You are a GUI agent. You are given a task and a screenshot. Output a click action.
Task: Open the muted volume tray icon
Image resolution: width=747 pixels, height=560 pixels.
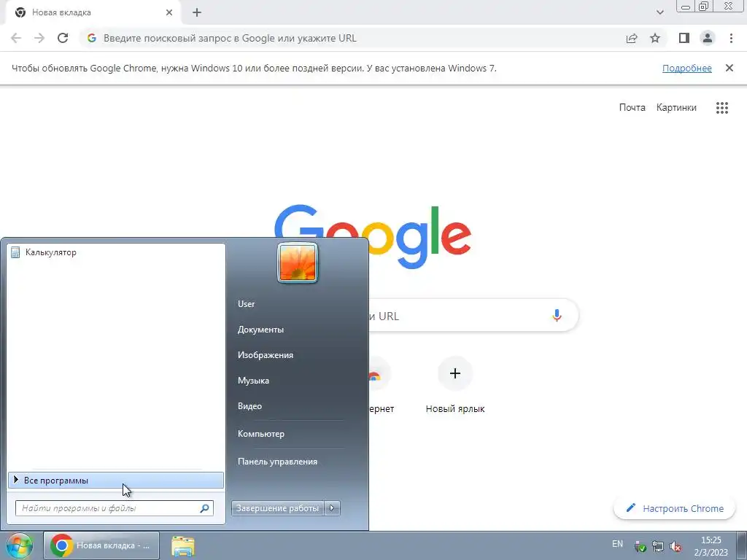click(x=675, y=547)
